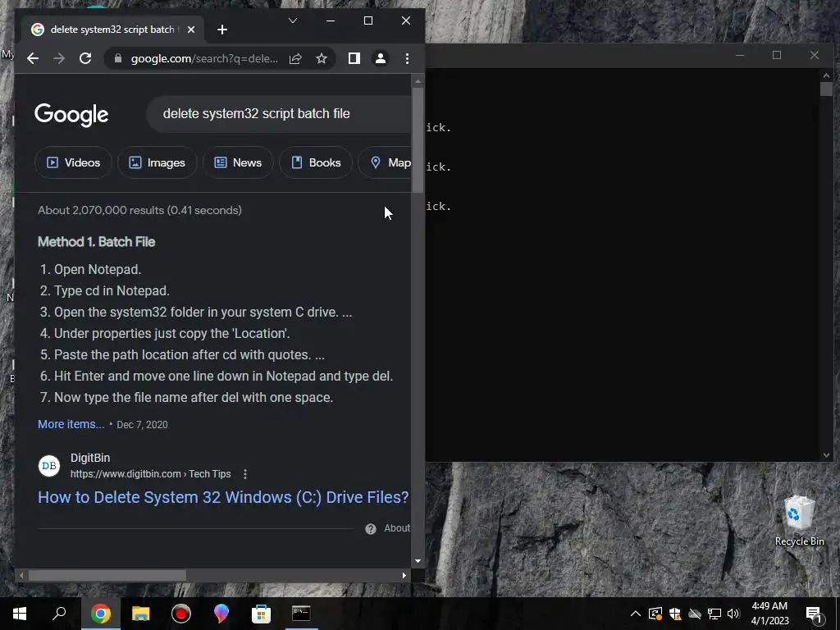Click step 'Open Notepad.'
Viewport: 840px width, 630px height.
click(x=98, y=269)
